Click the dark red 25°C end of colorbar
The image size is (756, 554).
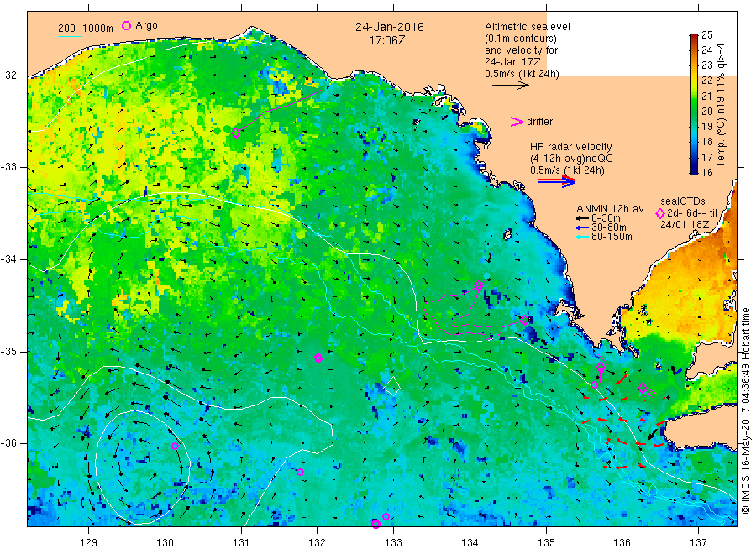tap(695, 37)
